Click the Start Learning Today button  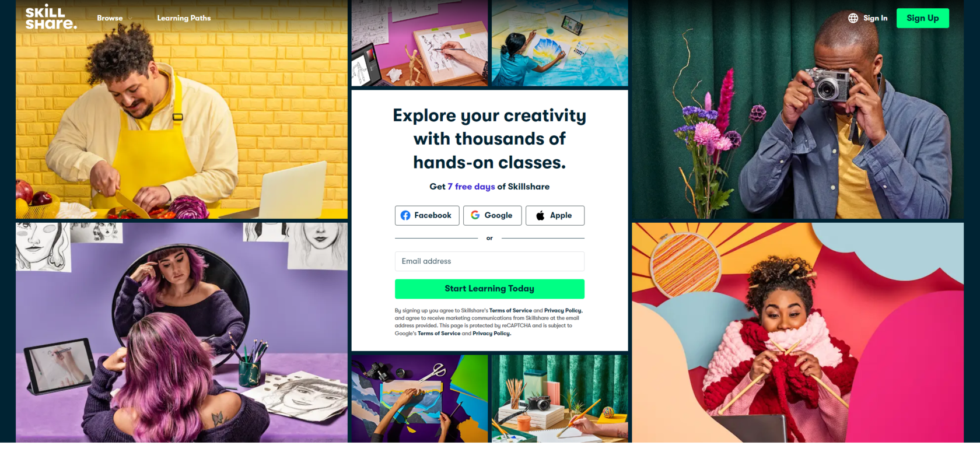[489, 289]
